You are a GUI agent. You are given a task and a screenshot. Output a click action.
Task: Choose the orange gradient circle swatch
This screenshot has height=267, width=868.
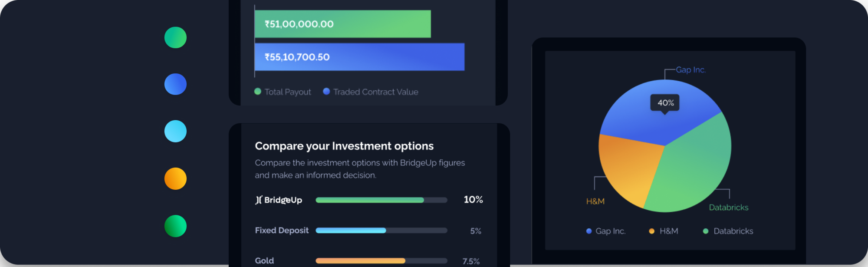coord(175,178)
